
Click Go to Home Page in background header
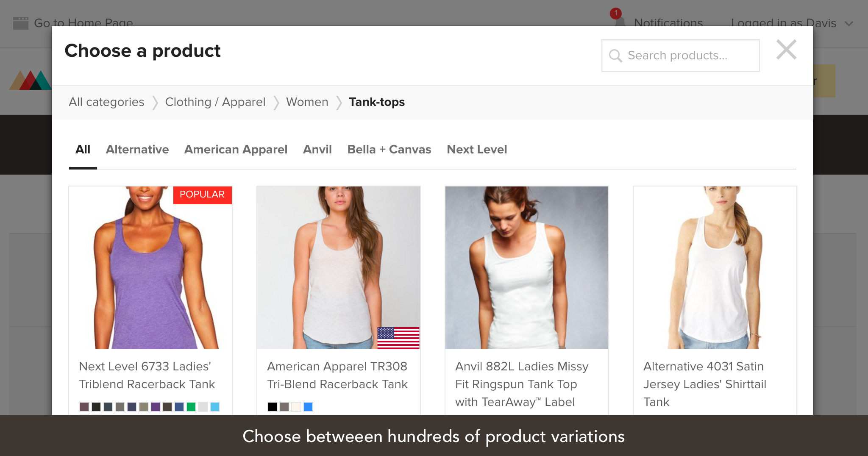[x=83, y=22]
